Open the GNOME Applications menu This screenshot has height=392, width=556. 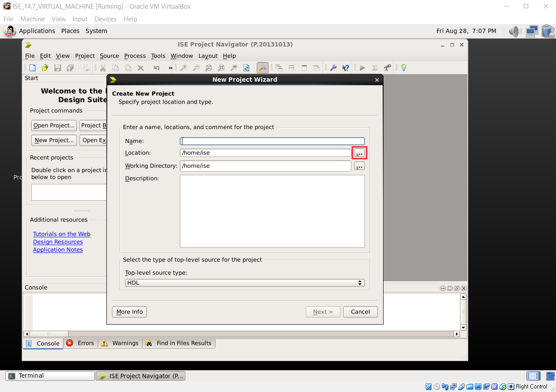[37, 31]
